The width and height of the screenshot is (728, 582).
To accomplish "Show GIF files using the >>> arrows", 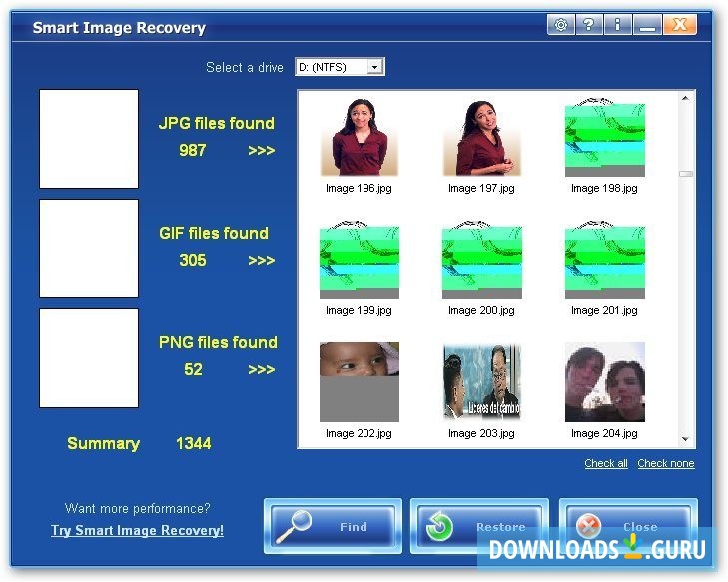I will point(262,260).
